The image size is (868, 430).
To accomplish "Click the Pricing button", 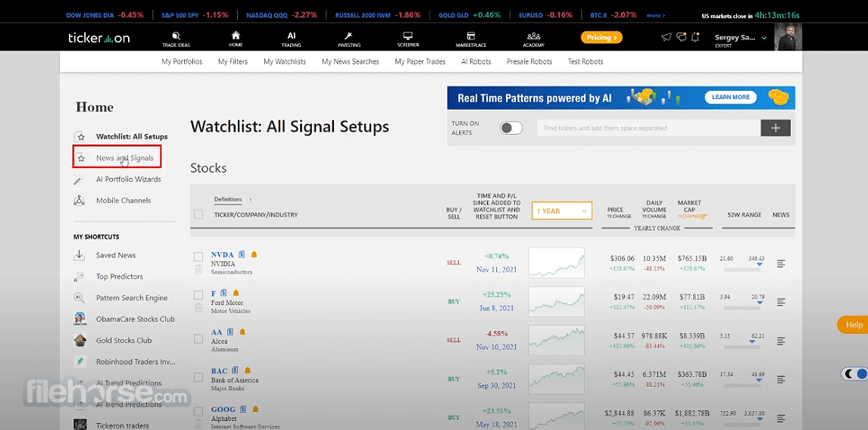I will pos(601,38).
